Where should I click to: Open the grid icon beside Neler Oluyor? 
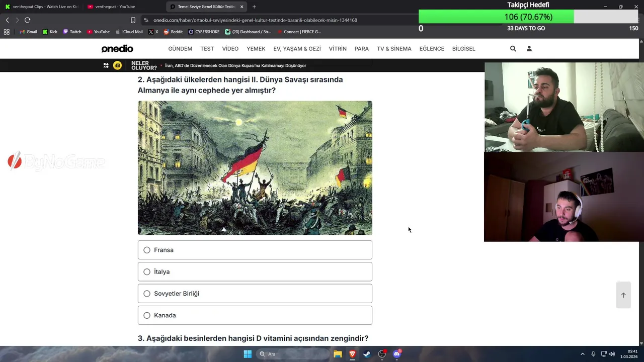(x=106, y=65)
